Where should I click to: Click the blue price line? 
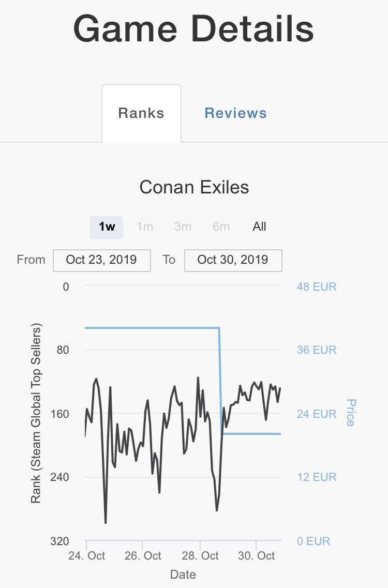click(155, 328)
